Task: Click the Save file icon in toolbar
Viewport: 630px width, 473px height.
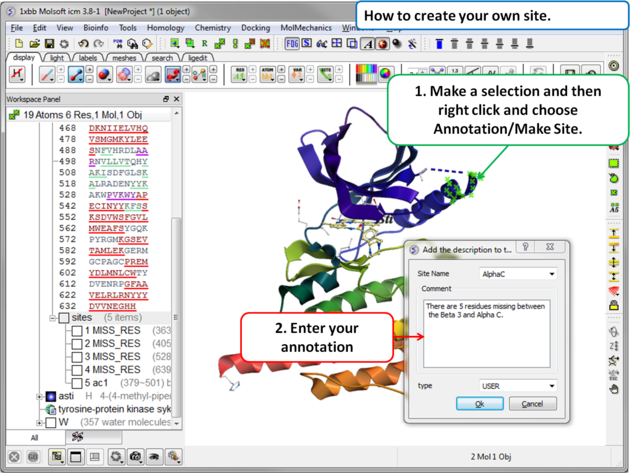Action: coord(50,44)
